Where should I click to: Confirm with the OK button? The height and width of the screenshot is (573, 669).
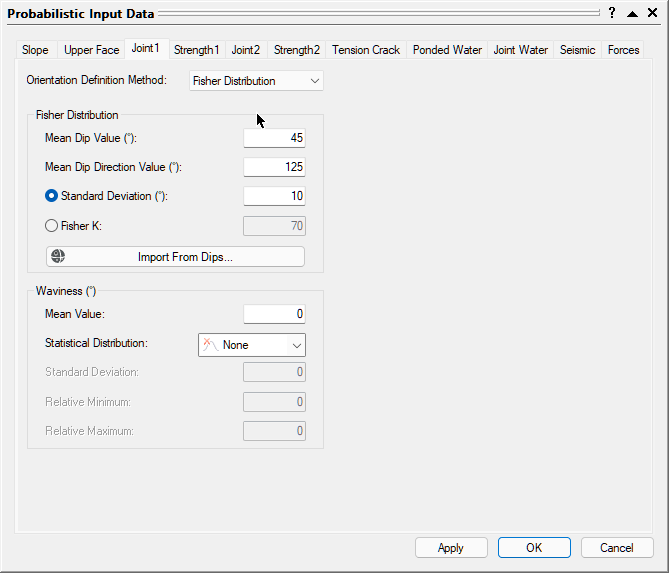click(534, 547)
